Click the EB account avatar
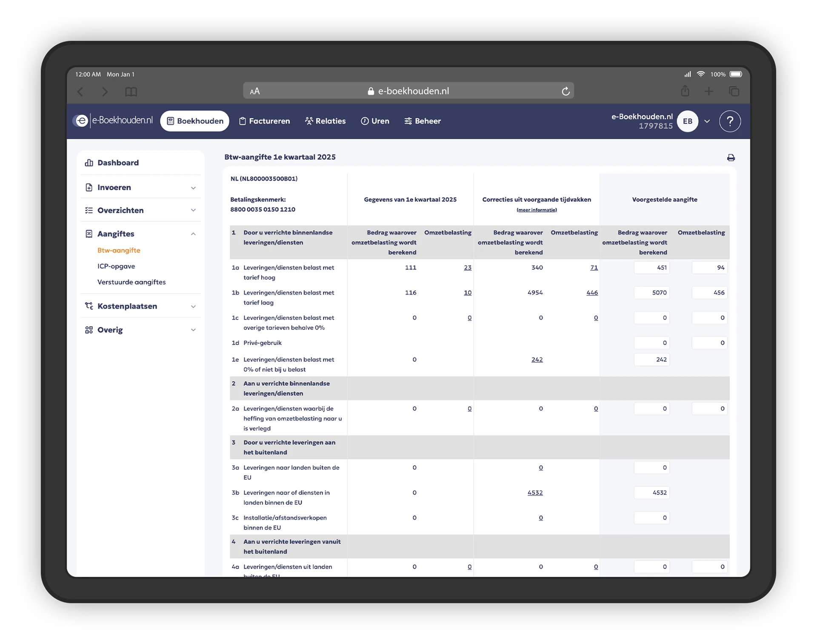This screenshot has width=817, height=644. [x=687, y=121]
